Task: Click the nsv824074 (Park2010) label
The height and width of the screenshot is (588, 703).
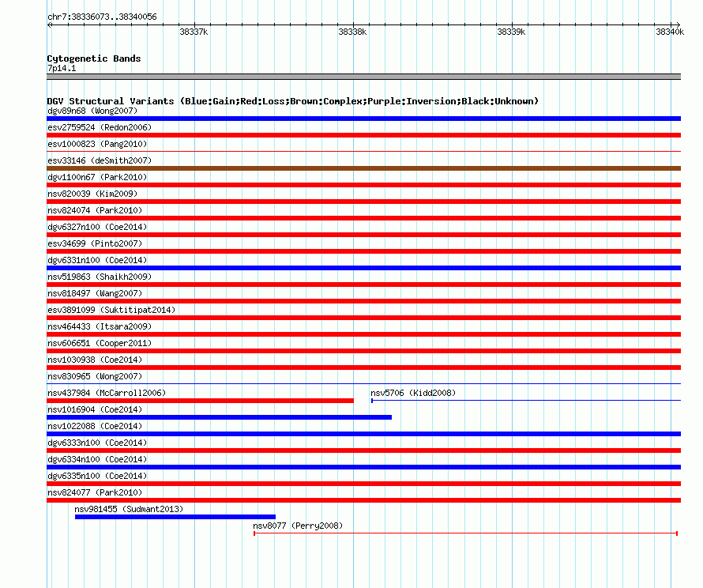Action: tap(95, 210)
